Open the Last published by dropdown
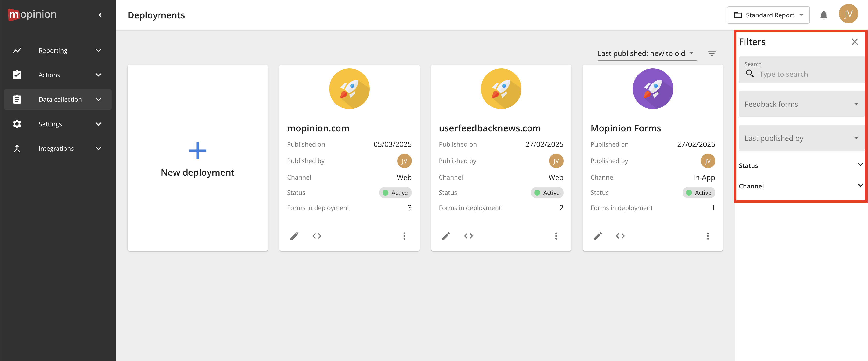 [801, 138]
